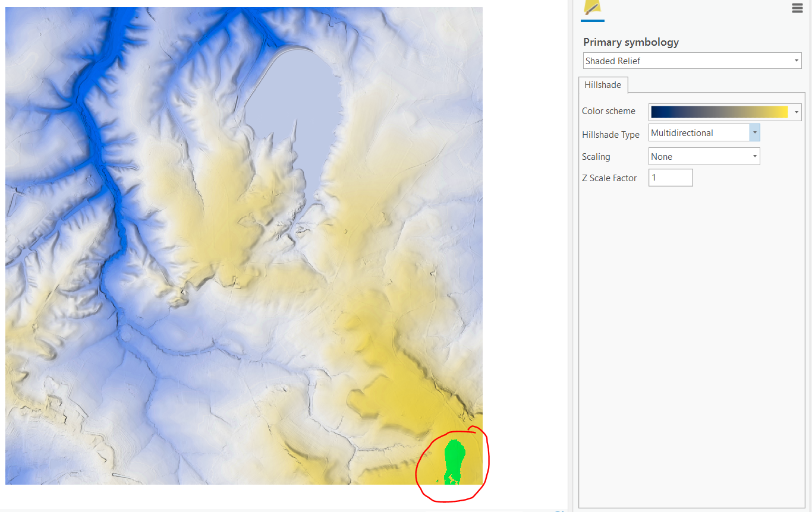Open the Color scheme dropdown arrow

tap(796, 111)
